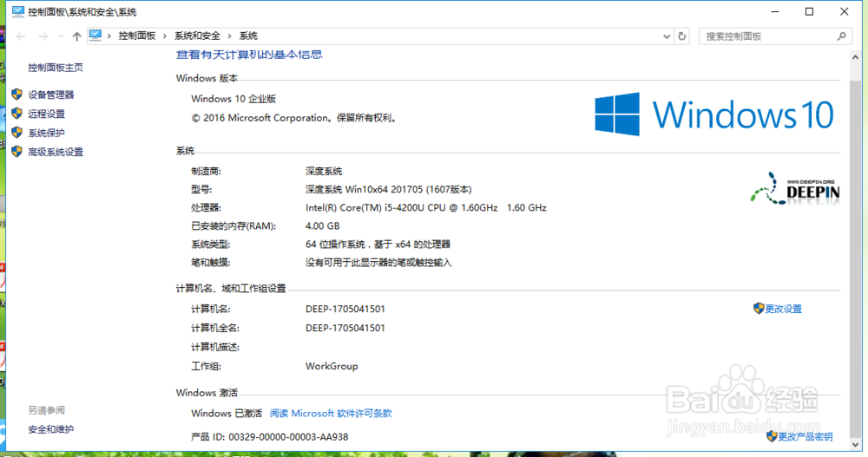The width and height of the screenshot is (868, 457).
Task: Open 阅读 Microsoft 软件许可条款 link
Action: [x=331, y=414]
